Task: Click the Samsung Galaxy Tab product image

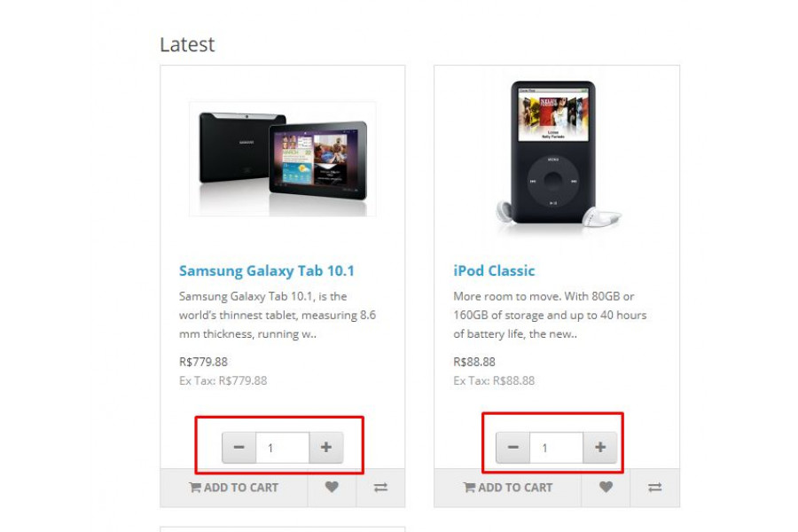Action: (283, 160)
